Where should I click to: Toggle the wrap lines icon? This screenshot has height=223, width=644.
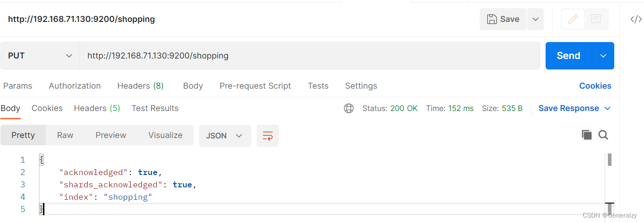268,136
